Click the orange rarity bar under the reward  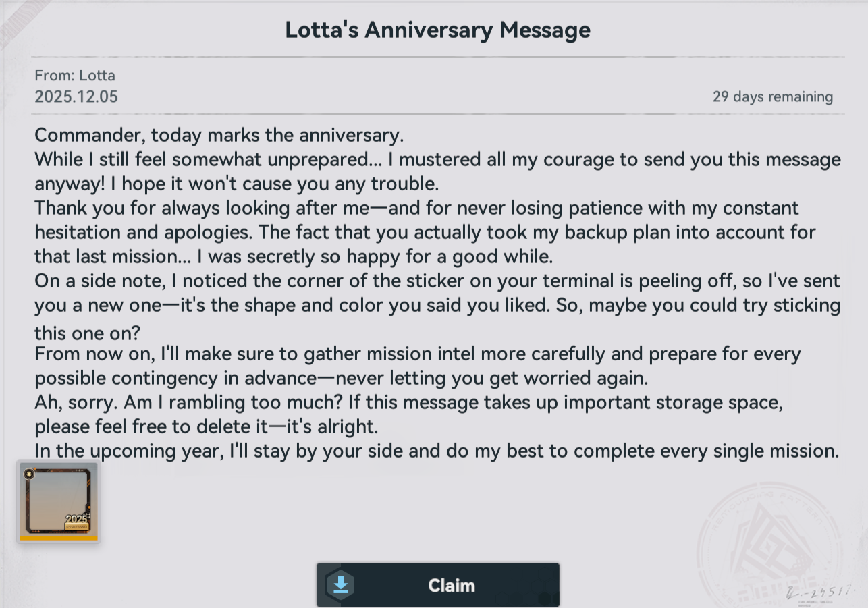58,538
